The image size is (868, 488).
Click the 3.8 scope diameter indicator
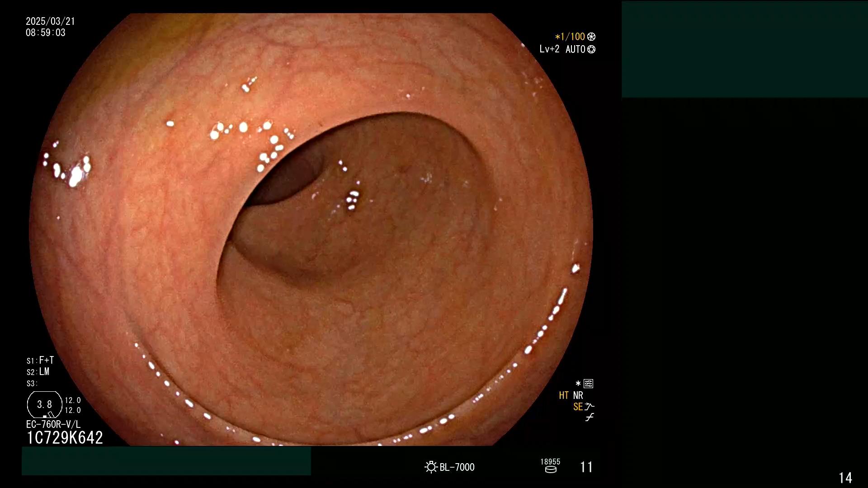coord(44,404)
